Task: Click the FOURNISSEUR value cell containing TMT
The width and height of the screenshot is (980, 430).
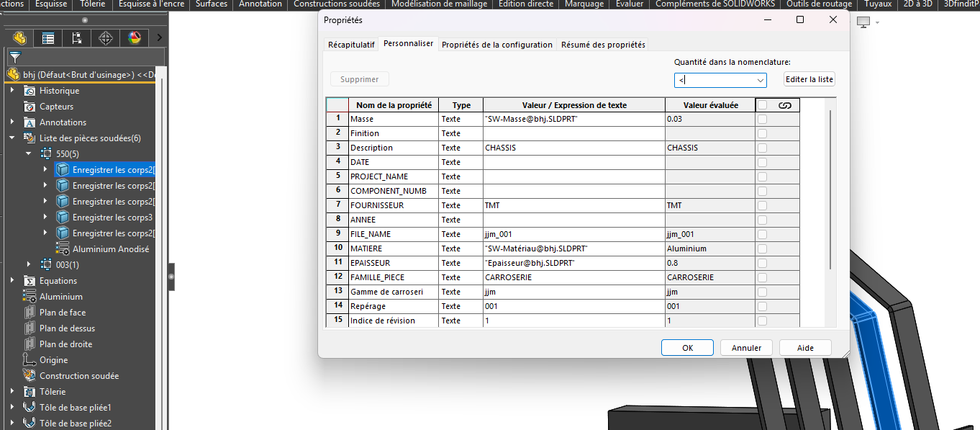Action: (573, 205)
